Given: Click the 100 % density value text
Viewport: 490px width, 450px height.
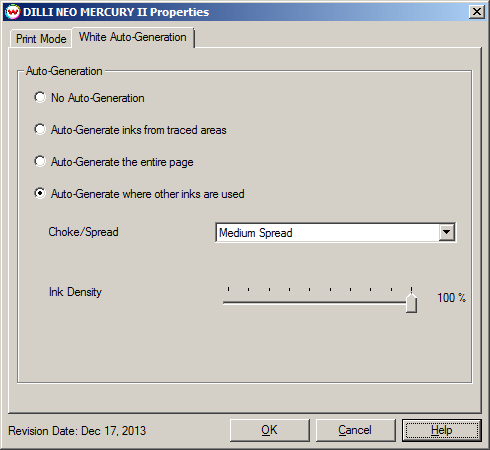Looking at the screenshot, I should (451, 298).
